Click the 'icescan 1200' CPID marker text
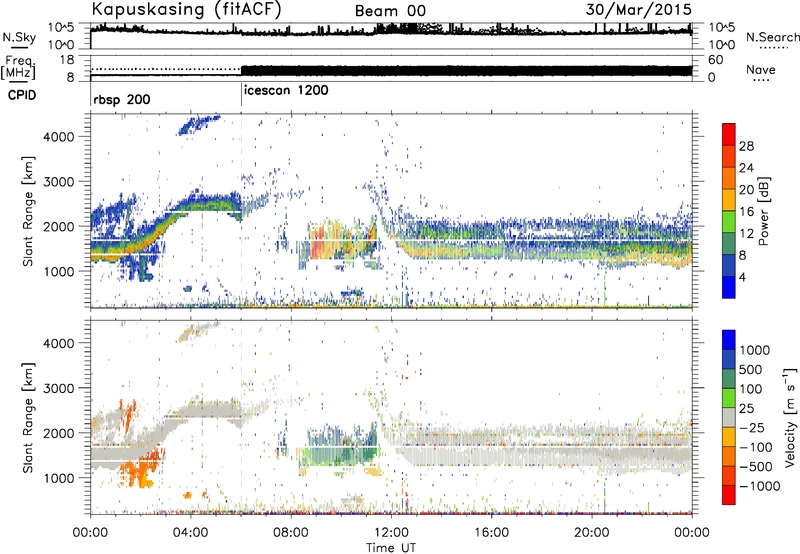Screen dimensions: 800x554 click(286, 91)
